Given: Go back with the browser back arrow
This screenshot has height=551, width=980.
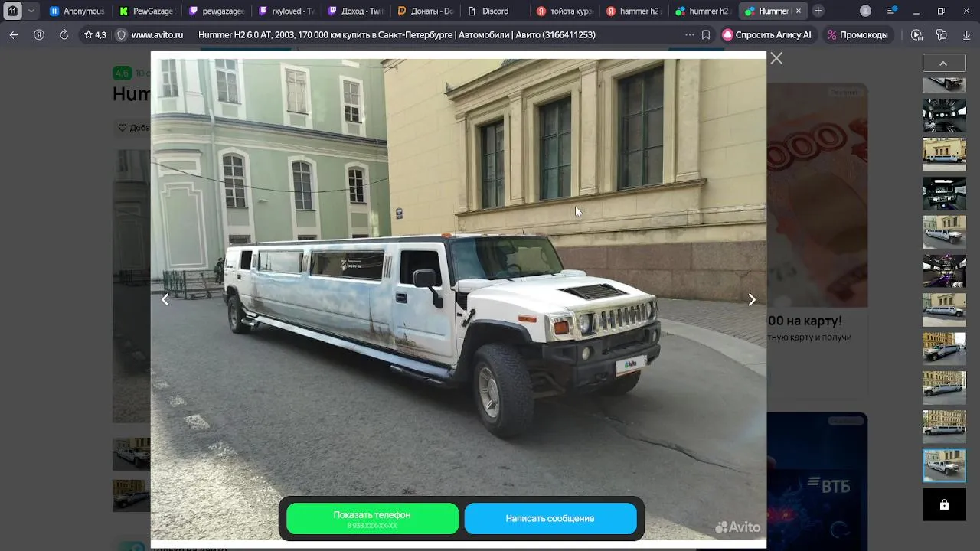Looking at the screenshot, I should [x=14, y=35].
